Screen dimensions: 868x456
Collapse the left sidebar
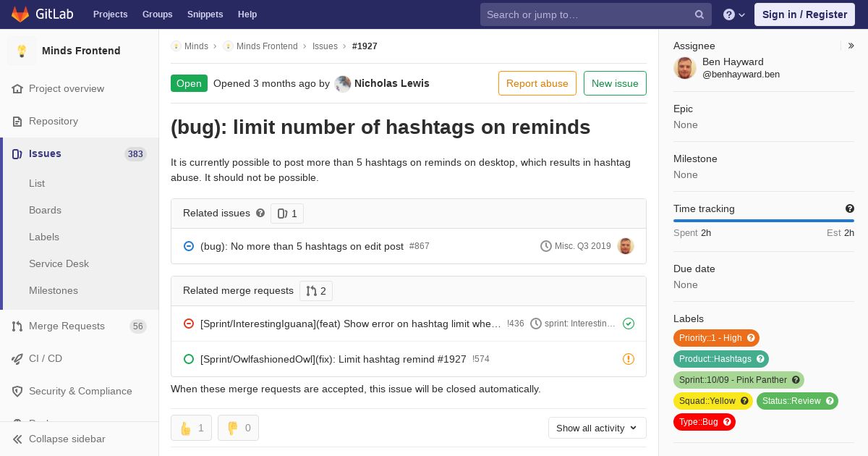[67, 439]
